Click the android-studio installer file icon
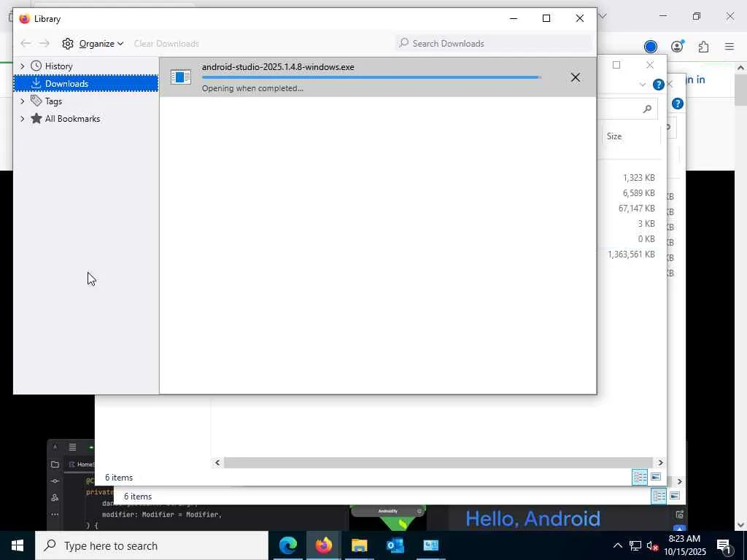 pyautogui.click(x=181, y=77)
